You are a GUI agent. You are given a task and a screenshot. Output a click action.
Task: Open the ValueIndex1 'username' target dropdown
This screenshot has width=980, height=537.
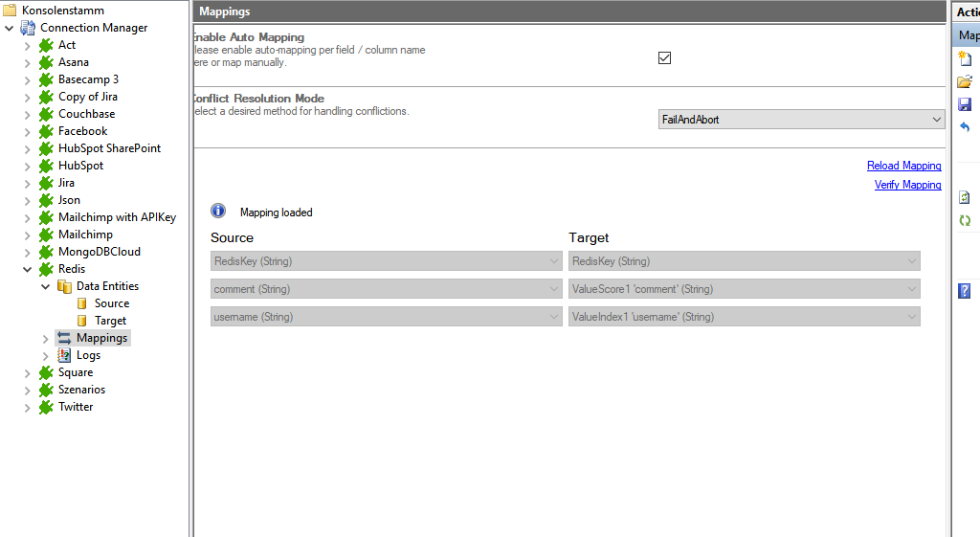tap(744, 317)
